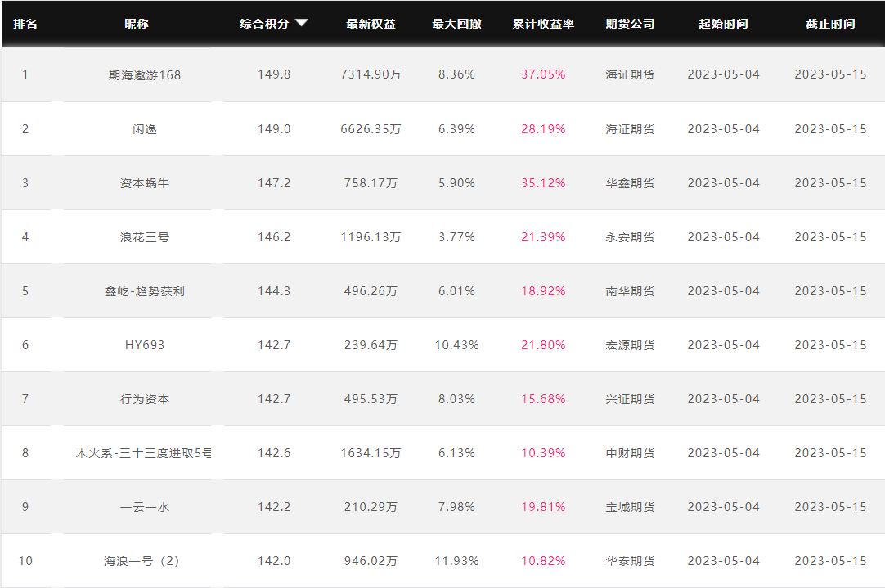Click equity value 1196.13万
The image size is (885, 588).
pyautogui.click(x=371, y=237)
